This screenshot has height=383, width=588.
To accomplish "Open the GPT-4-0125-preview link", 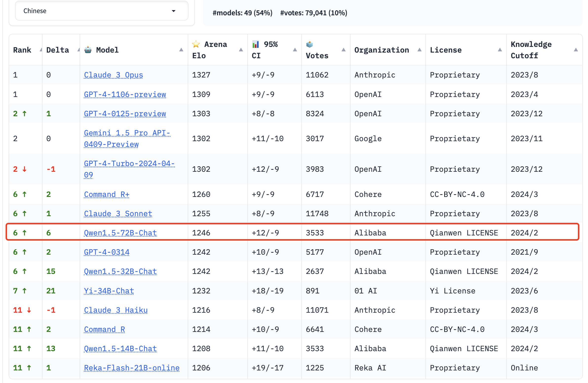I will (125, 114).
